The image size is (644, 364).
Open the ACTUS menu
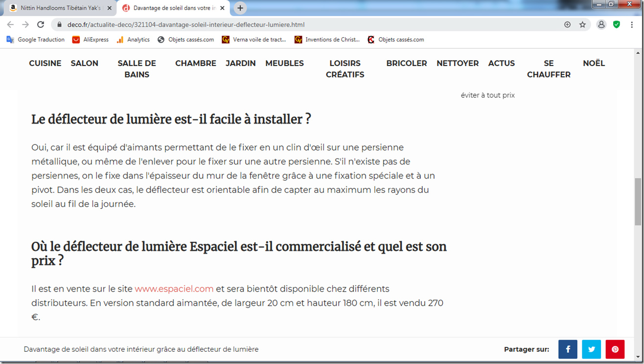tap(502, 63)
